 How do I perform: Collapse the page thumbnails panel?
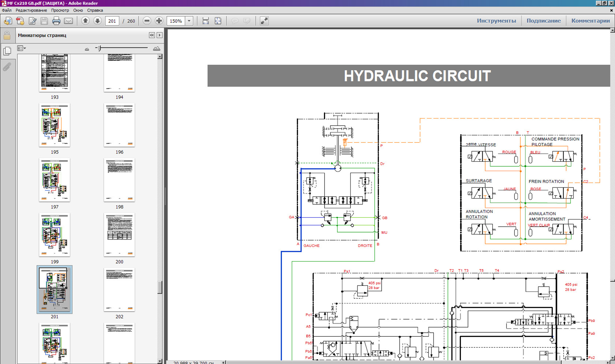click(x=152, y=35)
